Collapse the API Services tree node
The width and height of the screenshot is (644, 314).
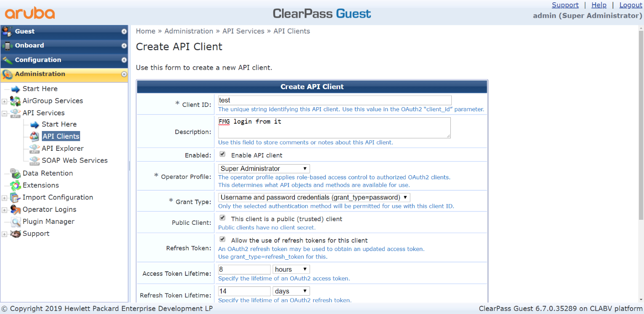(5, 113)
